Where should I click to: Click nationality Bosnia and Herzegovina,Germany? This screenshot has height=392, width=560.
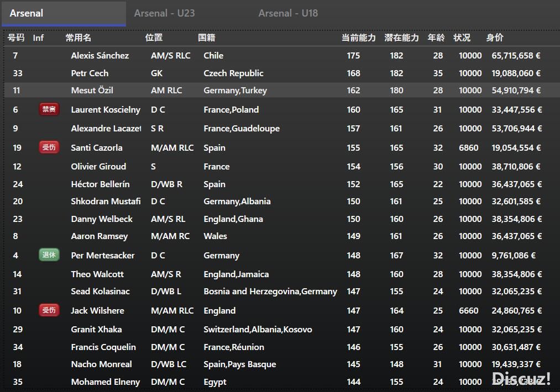(270, 292)
